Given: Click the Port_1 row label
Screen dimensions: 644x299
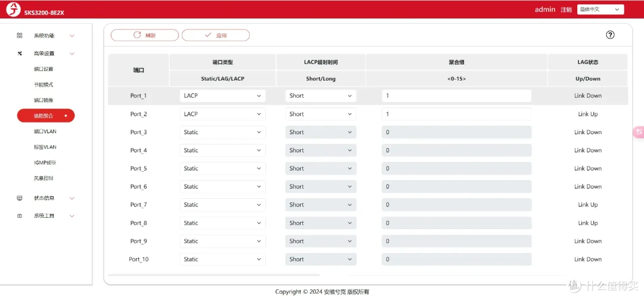Looking at the screenshot, I should pyautogui.click(x=138, y=96).
